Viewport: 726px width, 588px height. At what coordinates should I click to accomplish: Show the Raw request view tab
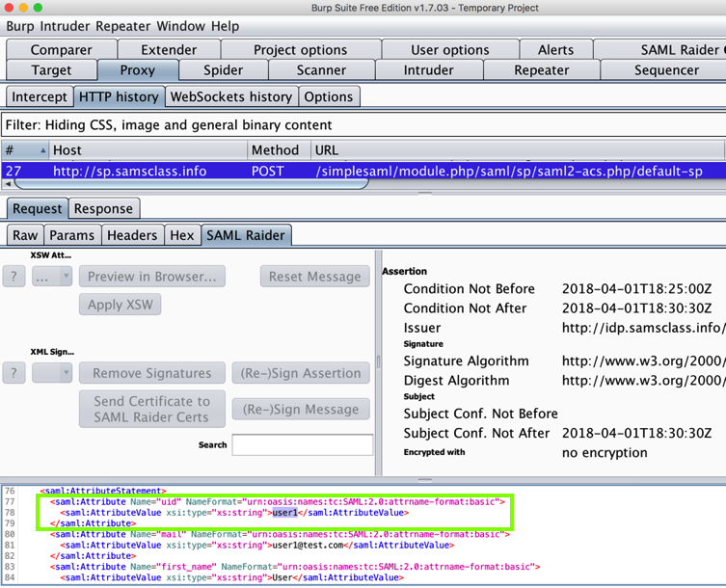pyautogui.click(x=25, y=235)
